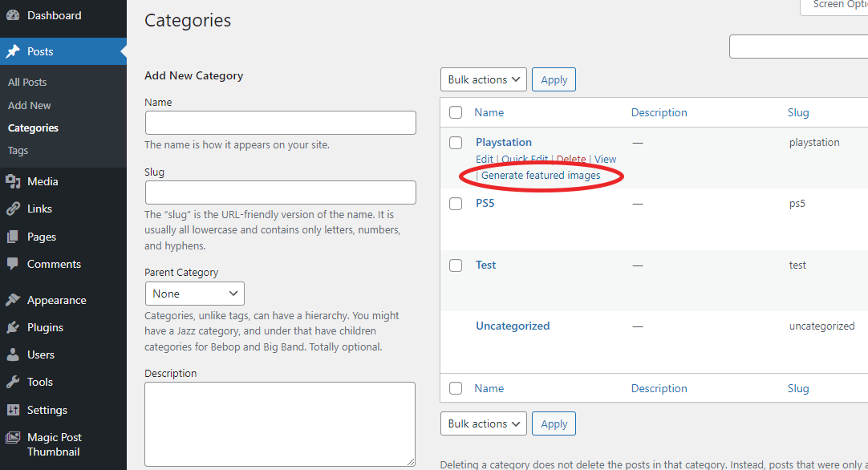Click the Tools wrench icon
This screenshot has height=470, width=868.
pos(13,382)
